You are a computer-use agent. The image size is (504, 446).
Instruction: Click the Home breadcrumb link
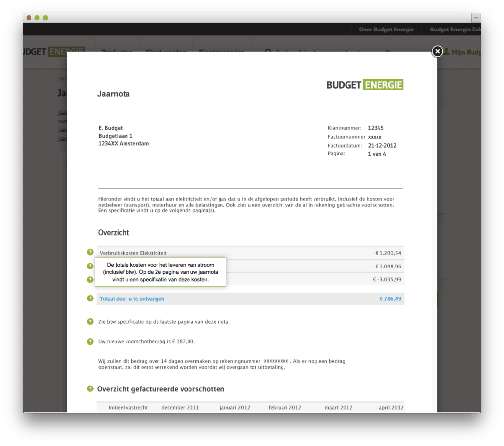[63, 78]
